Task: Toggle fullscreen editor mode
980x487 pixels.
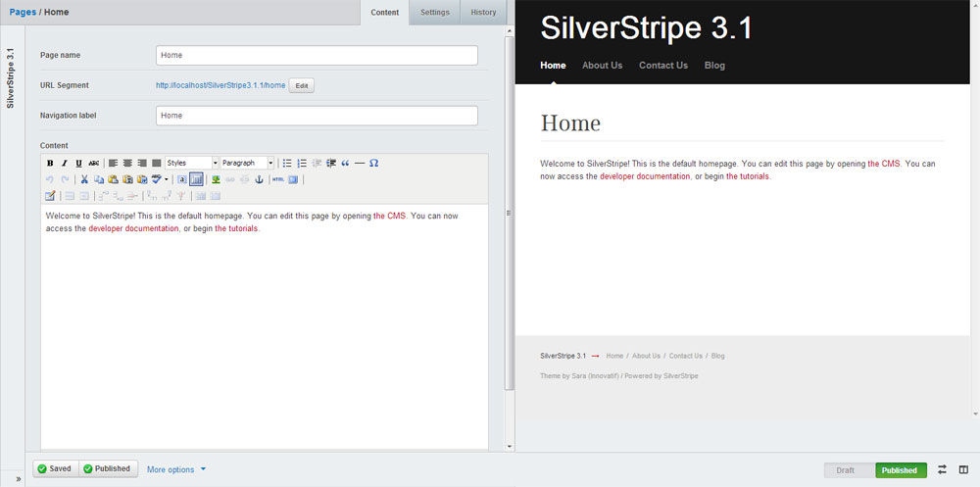Action: coord(293,179)
